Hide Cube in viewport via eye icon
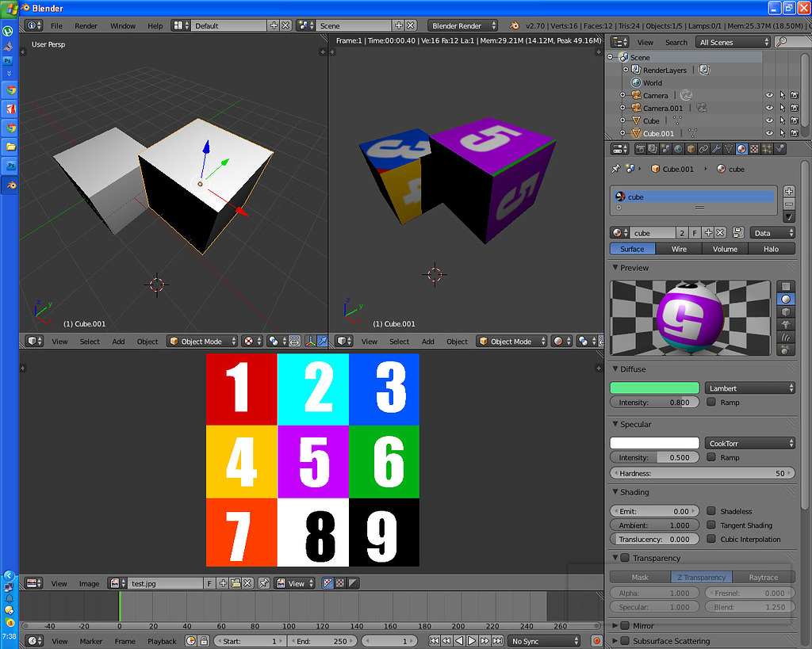Image resolution: width=812 pixels, height=649 pixels. [769, 120]
